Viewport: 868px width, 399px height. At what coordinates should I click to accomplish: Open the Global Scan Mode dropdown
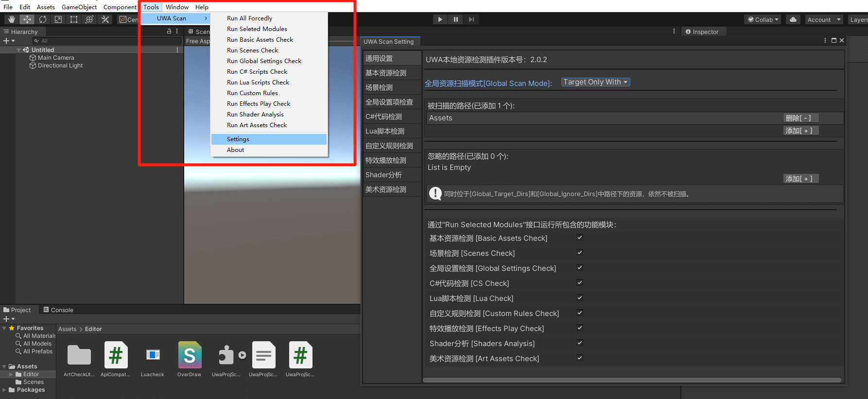click(595, 82)
